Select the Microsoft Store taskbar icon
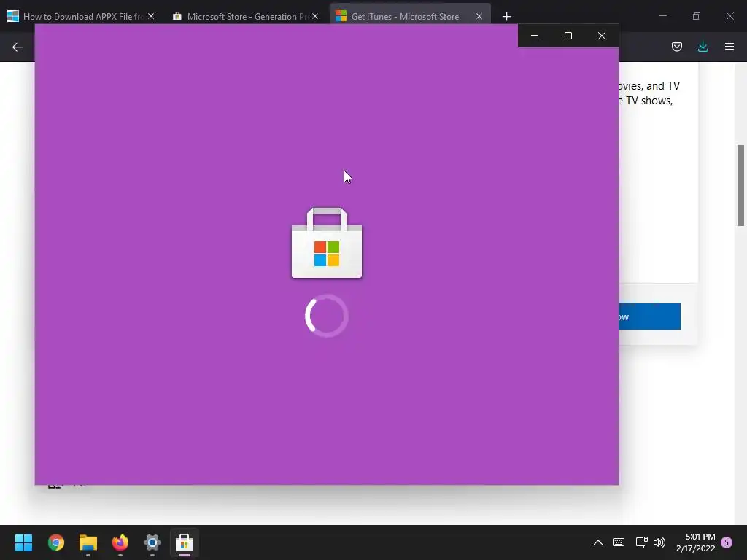The width and height of the screenshot is (747, 560). click(x=185, y=542)
